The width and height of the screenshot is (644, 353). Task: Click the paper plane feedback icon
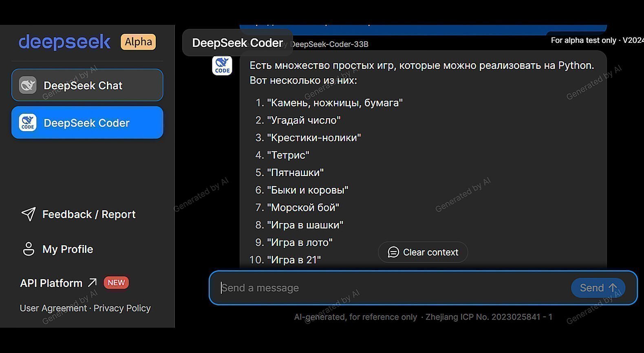coord(29,214)
